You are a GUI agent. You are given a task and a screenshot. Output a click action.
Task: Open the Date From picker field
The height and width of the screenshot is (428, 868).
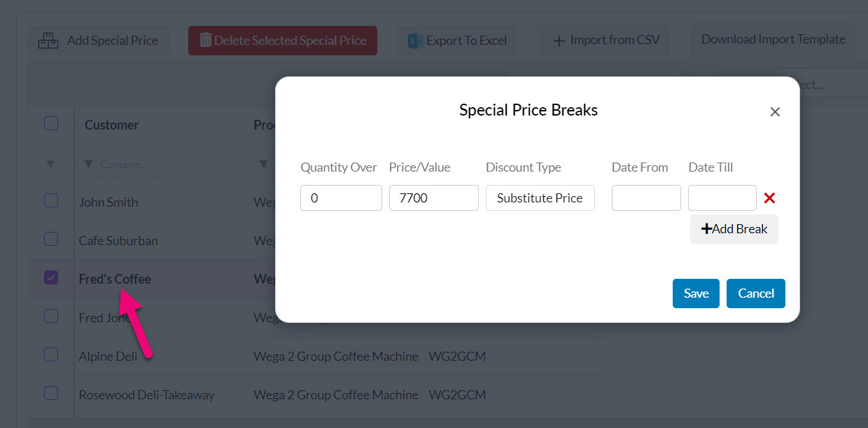click(646, 198)
